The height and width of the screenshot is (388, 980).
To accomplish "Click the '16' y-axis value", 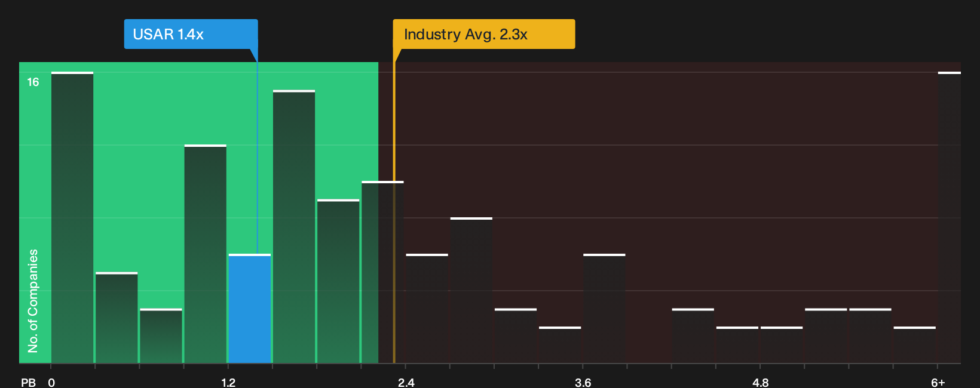I will [33, 82].
